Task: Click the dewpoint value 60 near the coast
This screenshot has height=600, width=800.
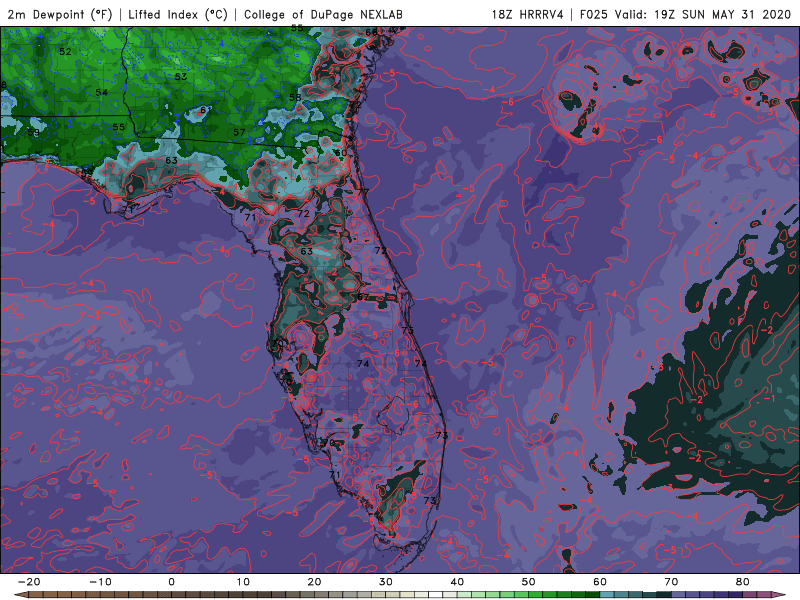Action: click(341, 153)
